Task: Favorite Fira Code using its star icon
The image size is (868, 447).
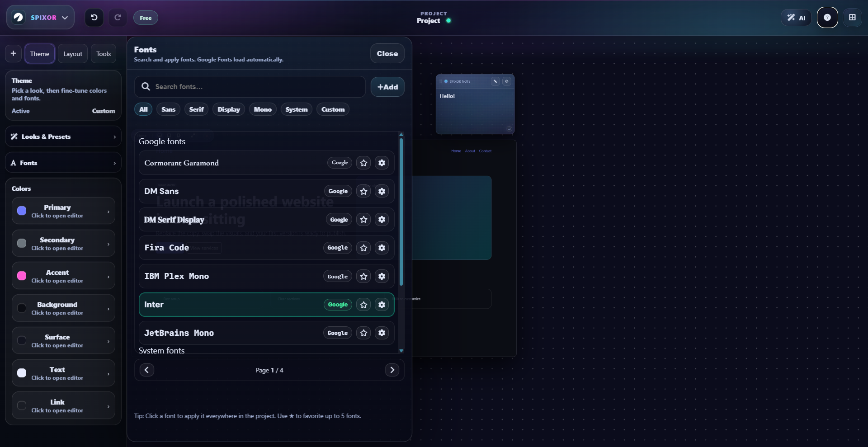Action: click(363, 248)
